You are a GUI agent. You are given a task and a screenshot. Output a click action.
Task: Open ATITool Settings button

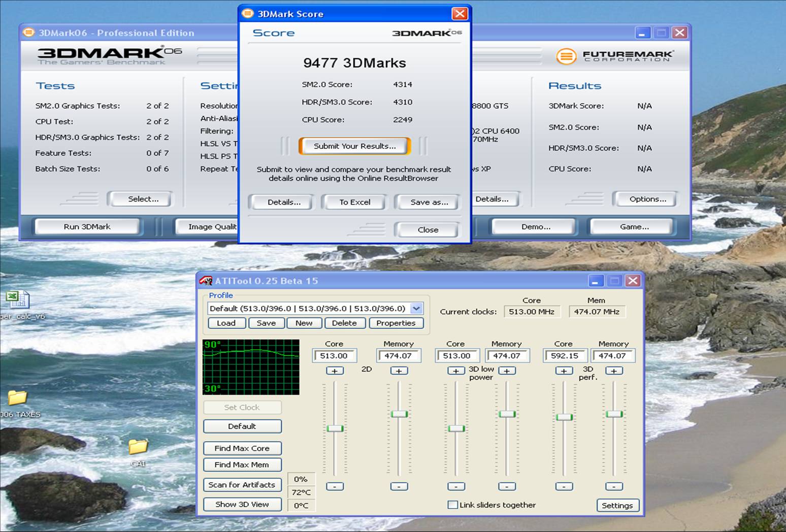tap(617, 505)
